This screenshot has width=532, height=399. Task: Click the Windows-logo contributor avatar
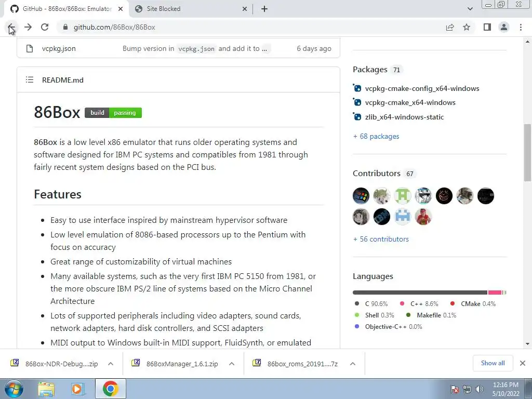(361, 196)
